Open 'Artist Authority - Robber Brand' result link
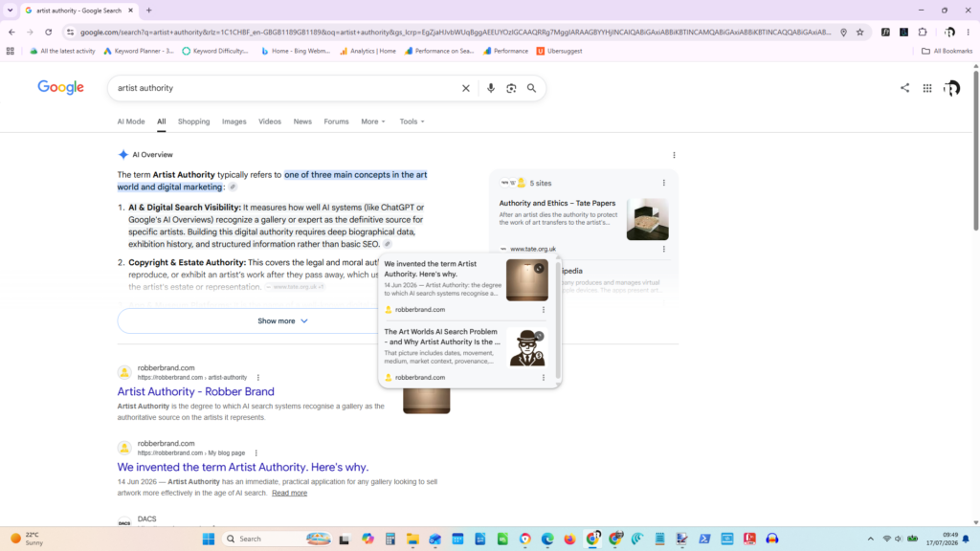Screen dimensions: 980x551 point(195,391)
